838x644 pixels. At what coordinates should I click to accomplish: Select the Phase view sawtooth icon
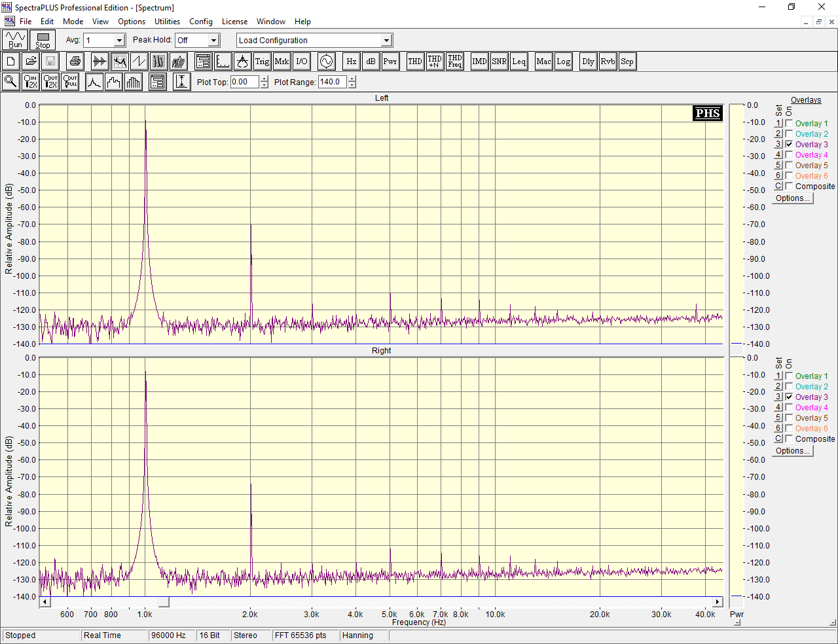139,62
